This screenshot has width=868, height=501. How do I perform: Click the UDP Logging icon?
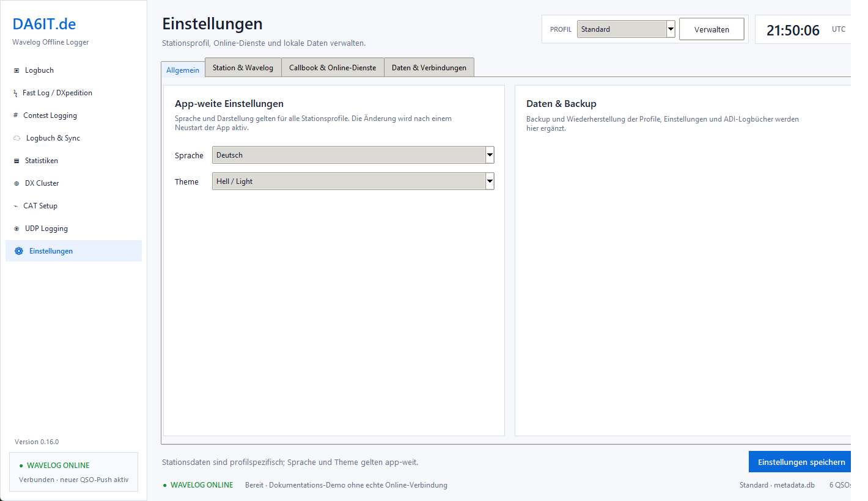click(17, 229)
